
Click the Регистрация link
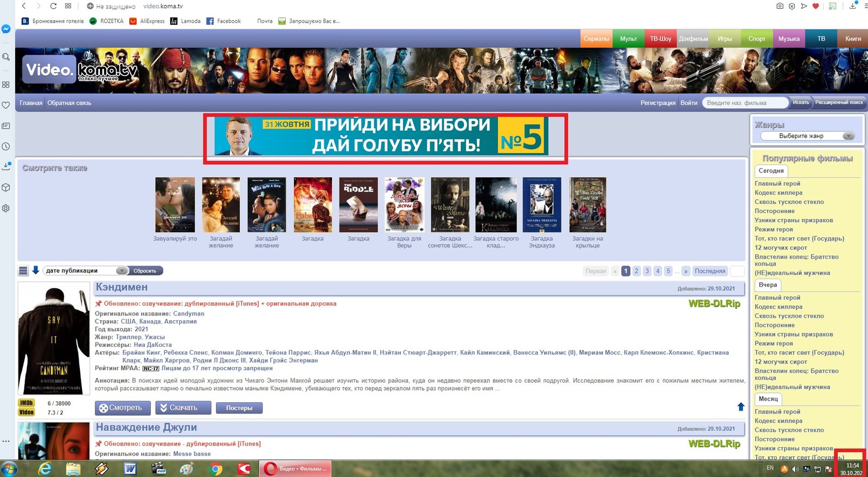[658, 103]
